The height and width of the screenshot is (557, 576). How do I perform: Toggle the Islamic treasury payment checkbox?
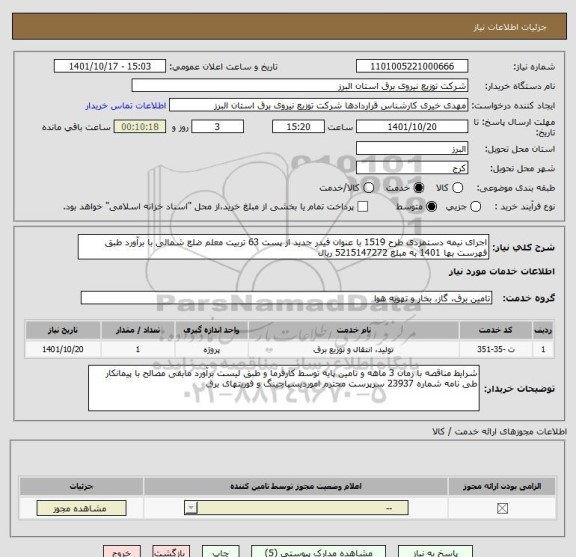point(363,206)
